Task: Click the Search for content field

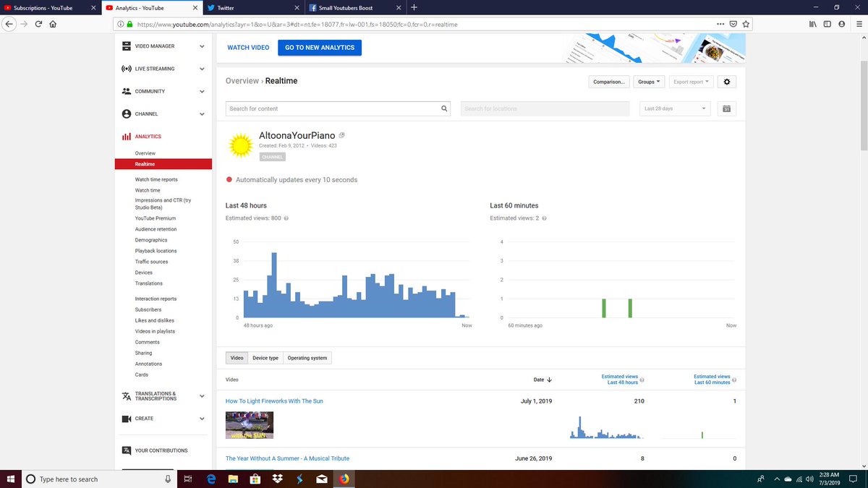Action: 339,108
